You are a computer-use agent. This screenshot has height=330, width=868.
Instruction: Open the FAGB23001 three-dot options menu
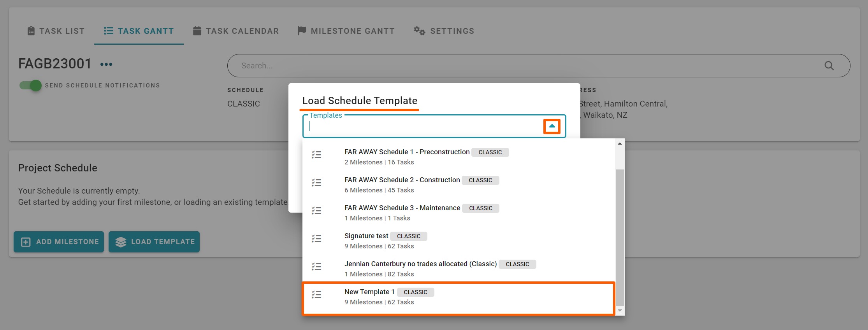106,65
